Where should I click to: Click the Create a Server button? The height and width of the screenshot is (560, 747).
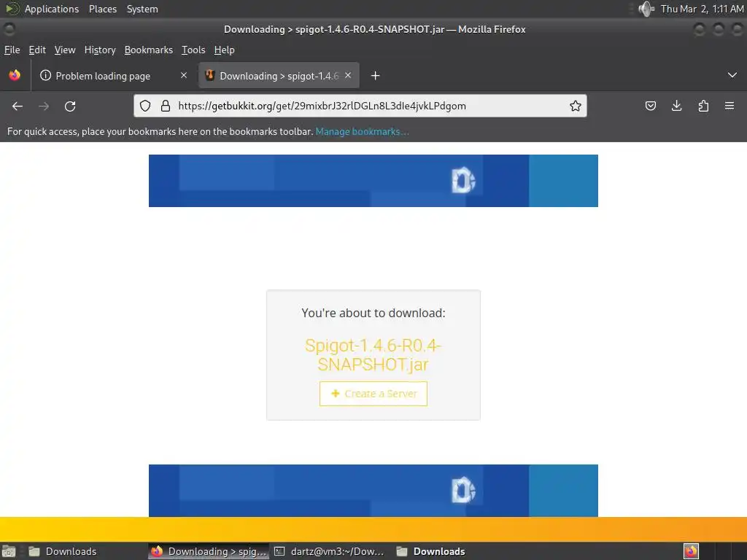373,394
